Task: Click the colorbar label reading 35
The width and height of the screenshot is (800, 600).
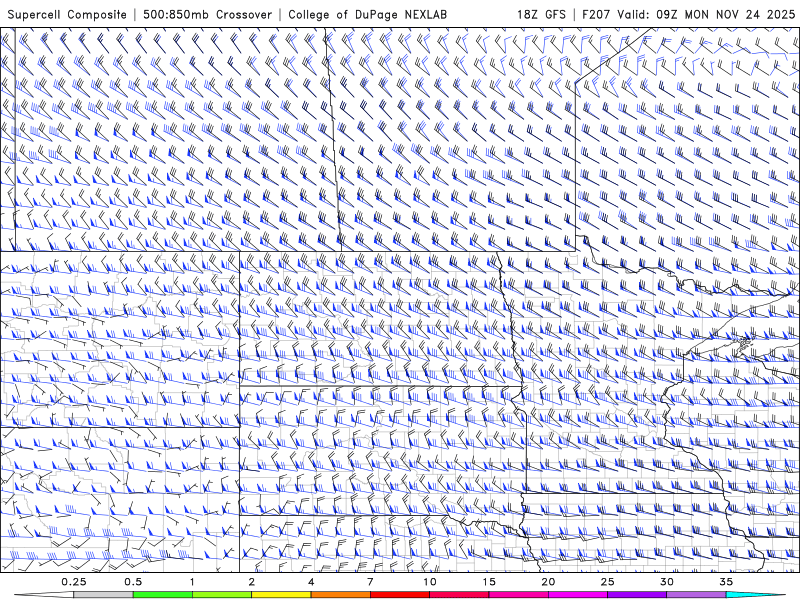Action: pyautogui.click(x=726, y=582)
